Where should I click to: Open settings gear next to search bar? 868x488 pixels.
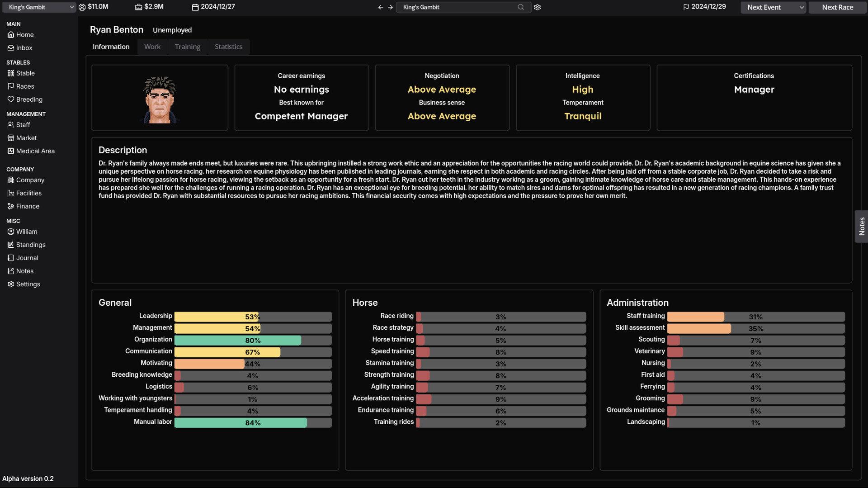tap(537, 7)
